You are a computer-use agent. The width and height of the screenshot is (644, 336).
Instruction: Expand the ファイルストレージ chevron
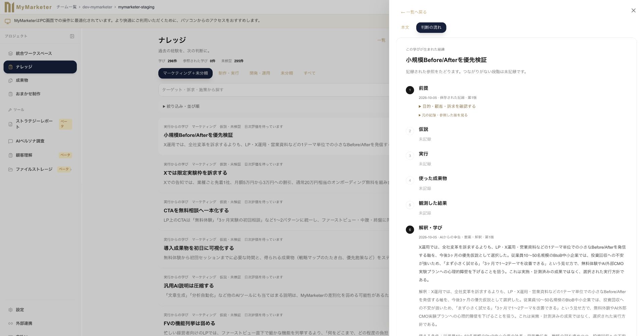[71, 169]
